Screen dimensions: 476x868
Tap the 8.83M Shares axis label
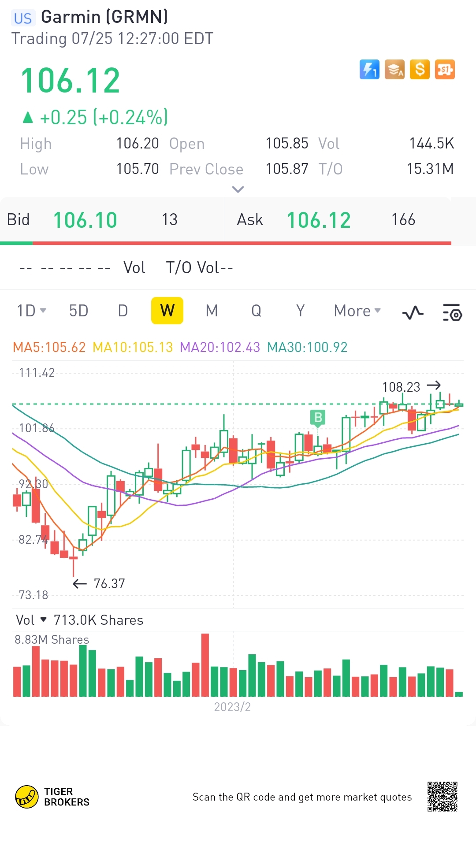coord(52,639)
